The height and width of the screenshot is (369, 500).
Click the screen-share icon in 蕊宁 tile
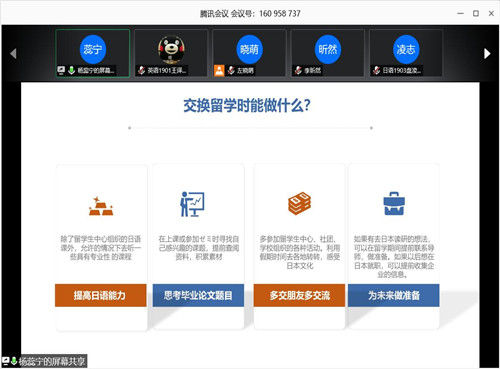pos(61,70)
